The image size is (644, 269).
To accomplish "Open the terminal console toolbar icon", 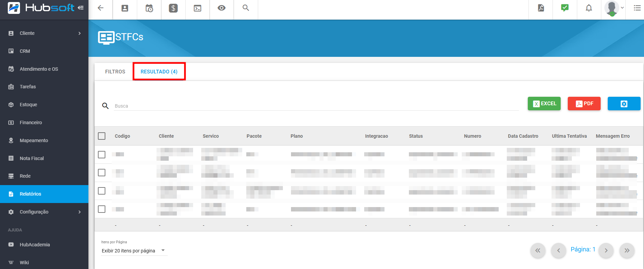I will point(198,8).
